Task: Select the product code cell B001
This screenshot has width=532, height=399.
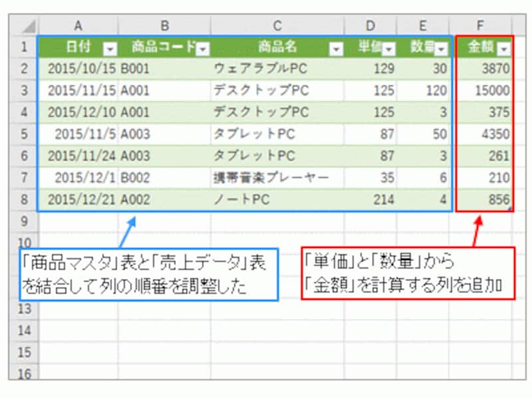Action: [x=164, y=69]
